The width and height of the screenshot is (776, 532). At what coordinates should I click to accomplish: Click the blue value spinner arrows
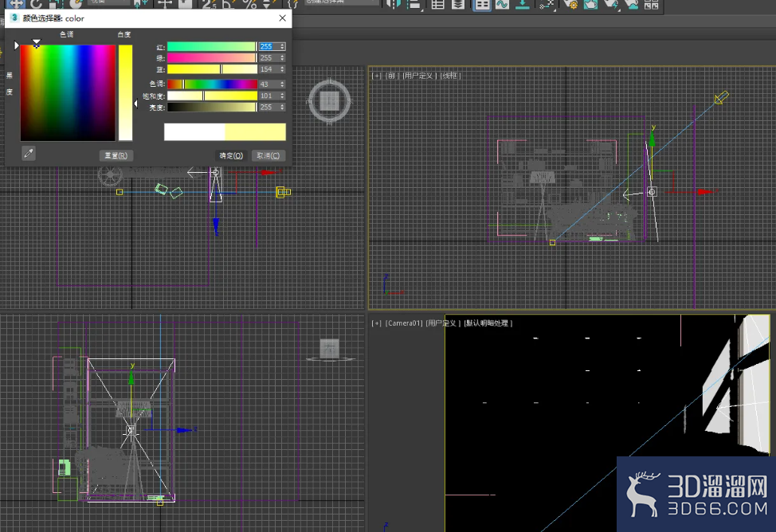(283, 69)
